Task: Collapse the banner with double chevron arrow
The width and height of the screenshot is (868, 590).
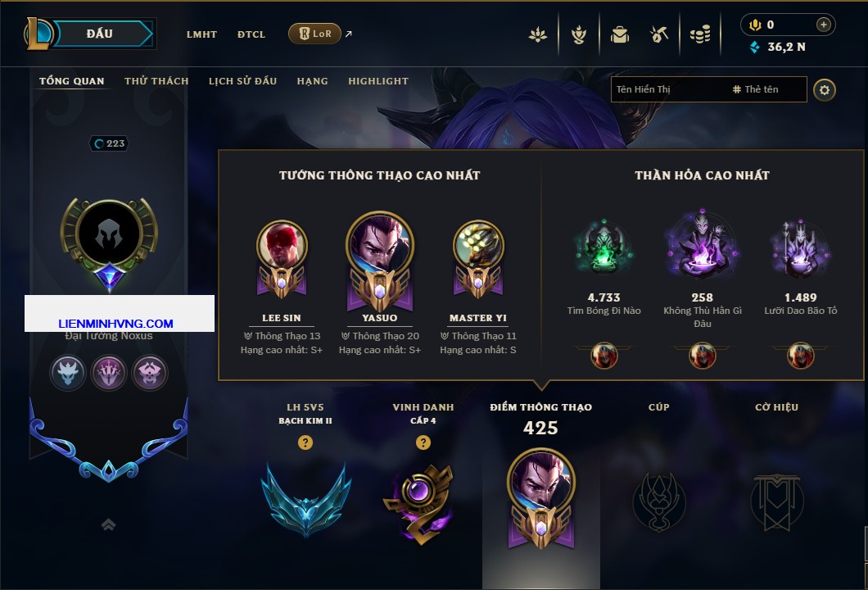Action: [x=108, y=524]
